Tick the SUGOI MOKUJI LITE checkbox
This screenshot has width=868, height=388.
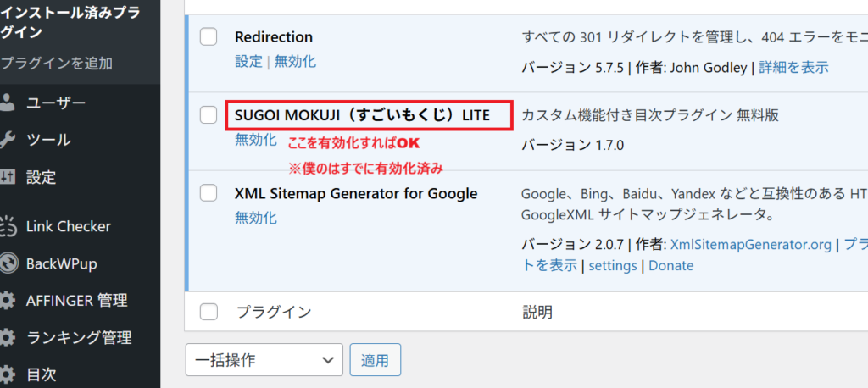[209, 115]
